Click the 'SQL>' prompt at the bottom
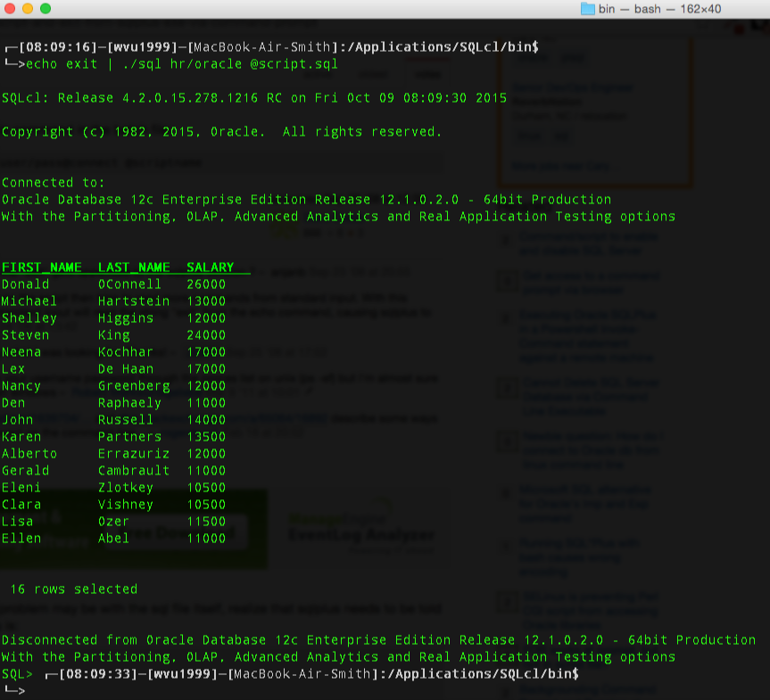 pyautogui.click(x=17, y=674)
